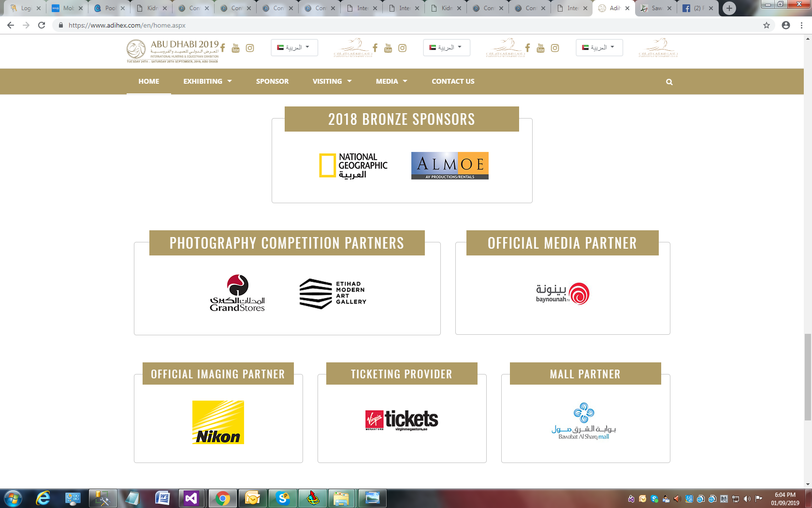Close the active Adihex tab

click(x=627, y=8)
